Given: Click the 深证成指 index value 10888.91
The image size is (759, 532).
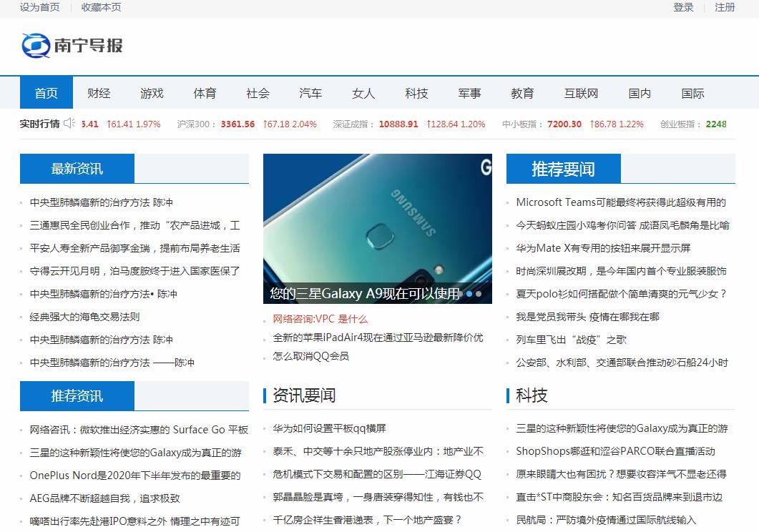Looking at the screenshot, I should click(x=398, y=124).
